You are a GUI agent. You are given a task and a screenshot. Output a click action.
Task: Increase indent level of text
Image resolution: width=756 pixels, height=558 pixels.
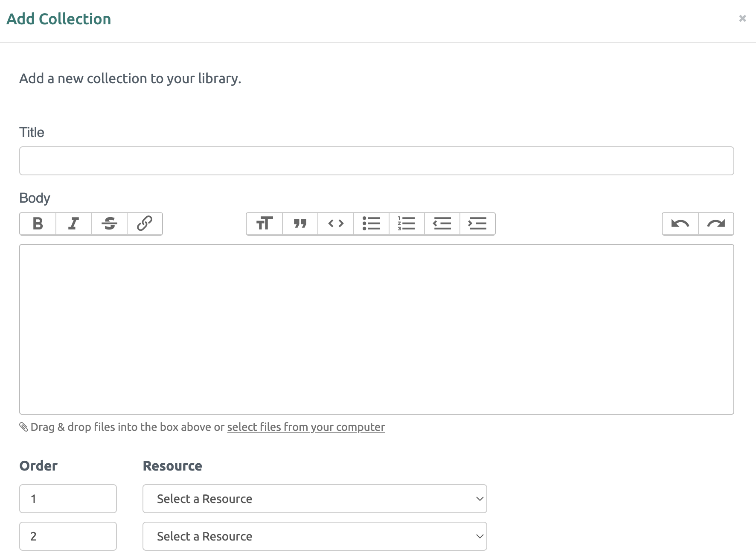click(477, 224)
